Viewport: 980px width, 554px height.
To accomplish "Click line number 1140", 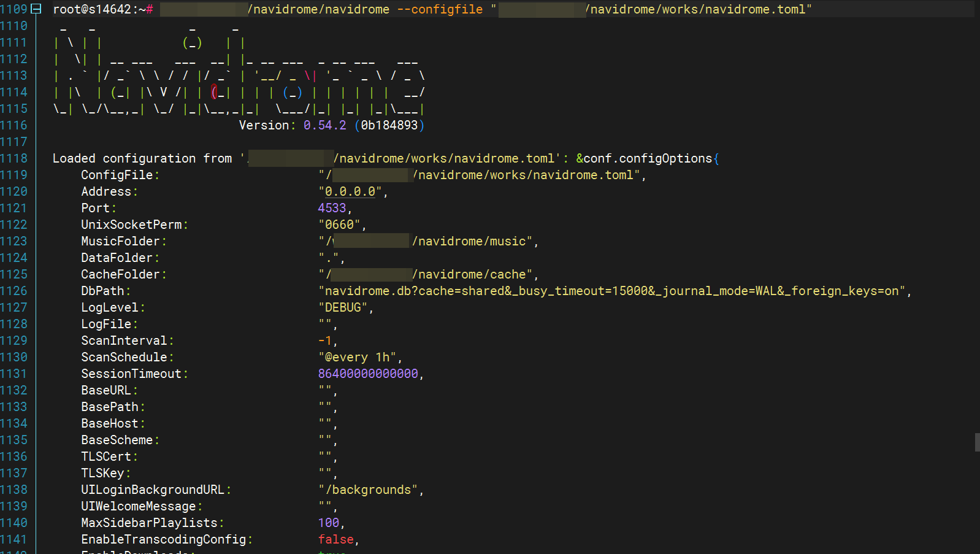I will tap(14, 523).
